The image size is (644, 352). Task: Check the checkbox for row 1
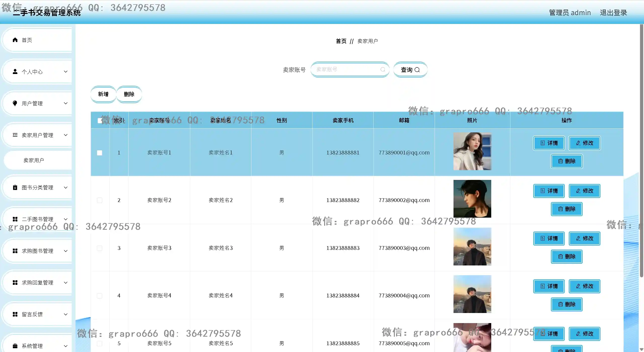click(100, 153)
